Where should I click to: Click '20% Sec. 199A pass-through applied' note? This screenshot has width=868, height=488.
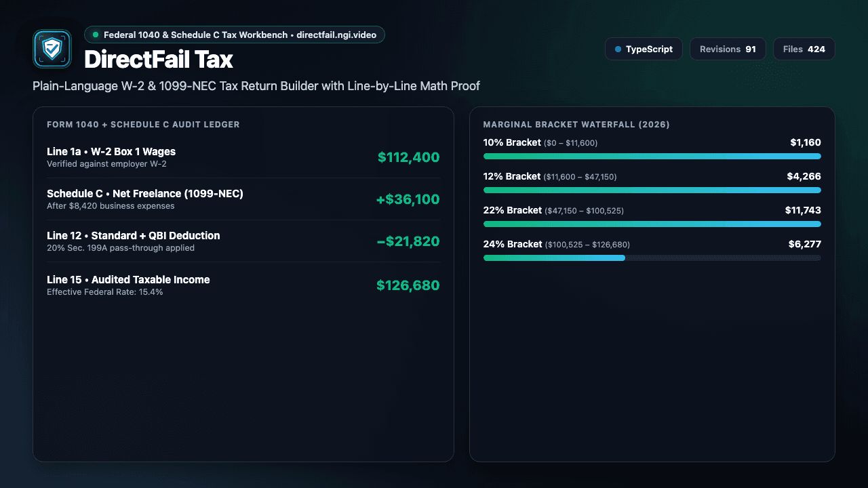(x=121, y=248)
